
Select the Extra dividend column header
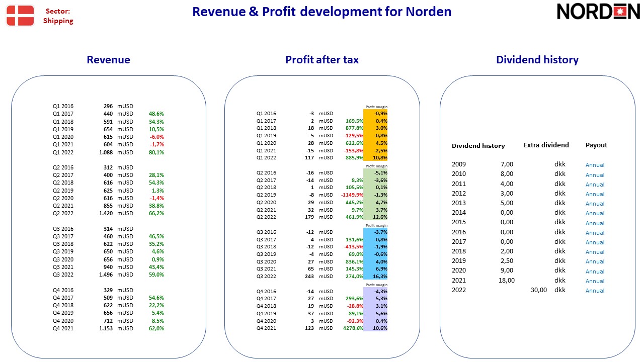point(546,145)
